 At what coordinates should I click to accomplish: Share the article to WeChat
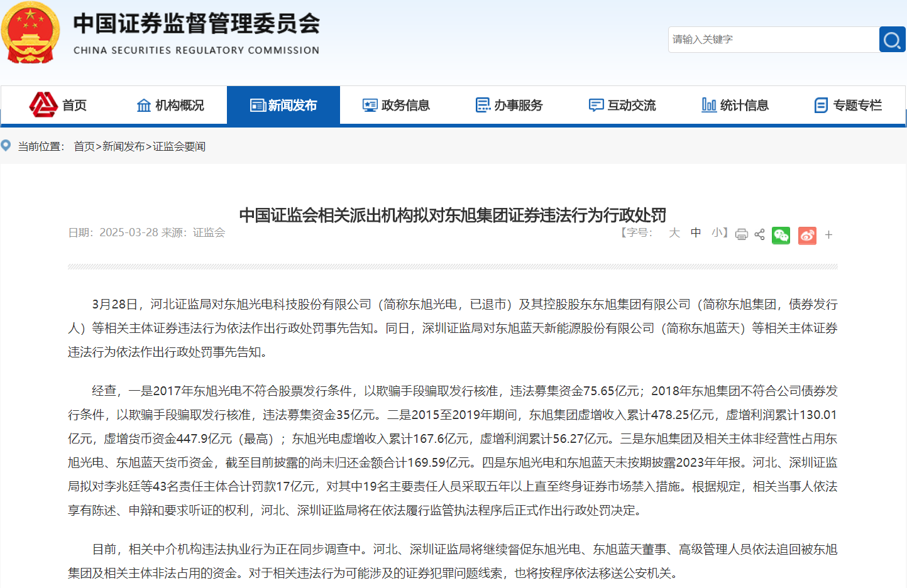[x=781, y=235]
